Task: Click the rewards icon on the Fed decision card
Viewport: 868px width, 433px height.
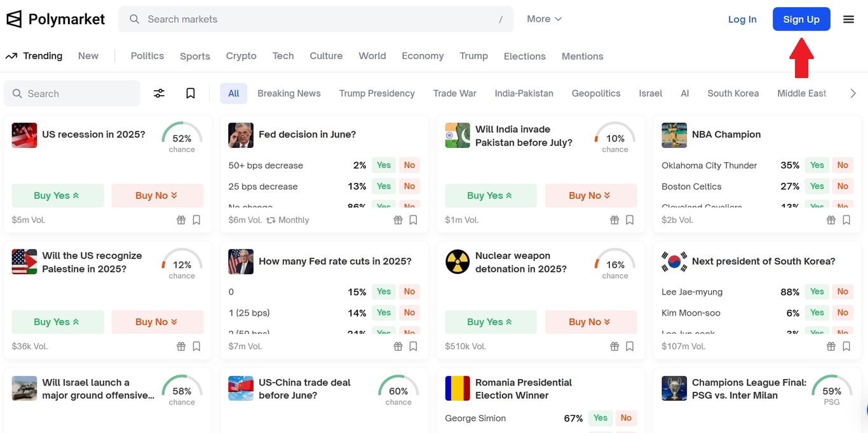Action: point(398,220)
